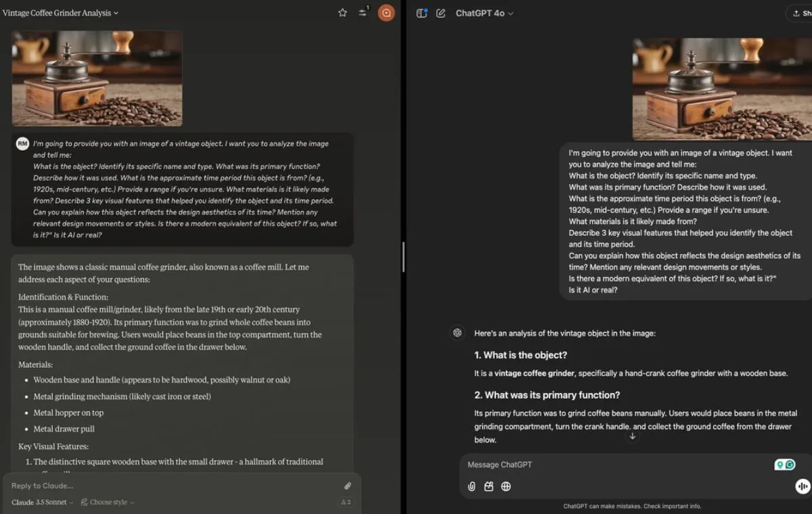Click 'Identification & Function:' in Claude response
This screenshot has height=514, width=812.
pyautogui.click(x=63, y=297)
